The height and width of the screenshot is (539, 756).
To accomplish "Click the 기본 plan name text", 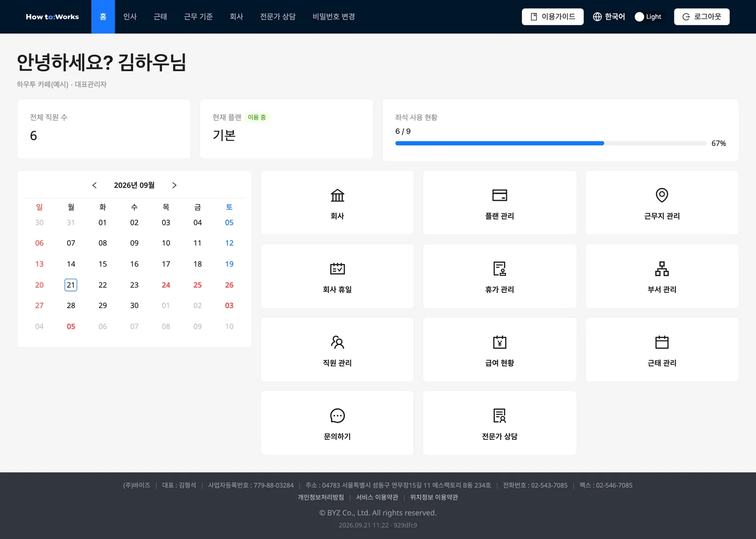I will click(224, 136).
